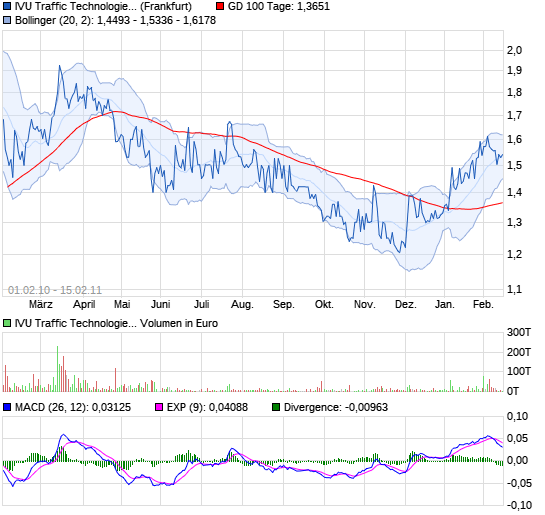The image size is (545, 515).
Task: Click the 300T volume axis label
Action: coord(519,333)
